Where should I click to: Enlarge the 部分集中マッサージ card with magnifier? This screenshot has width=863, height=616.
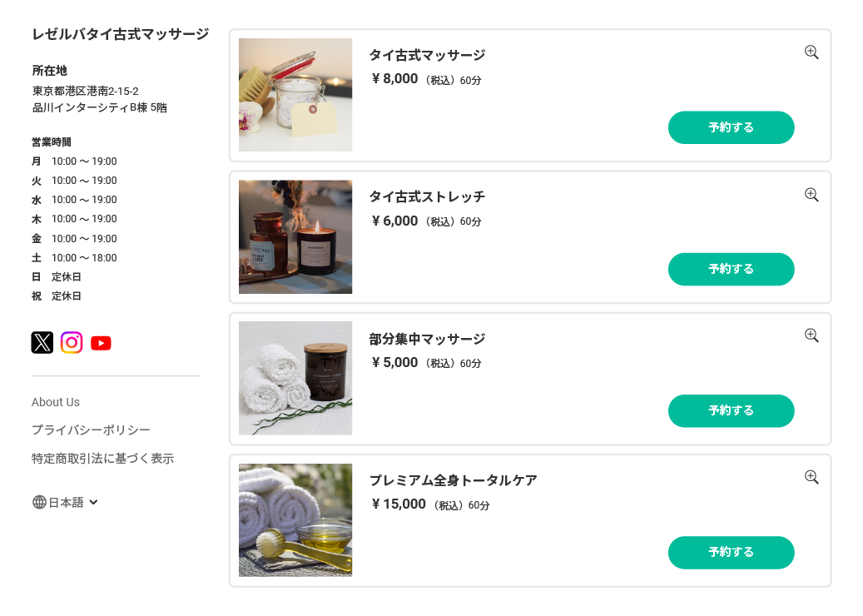pos(811,335)
